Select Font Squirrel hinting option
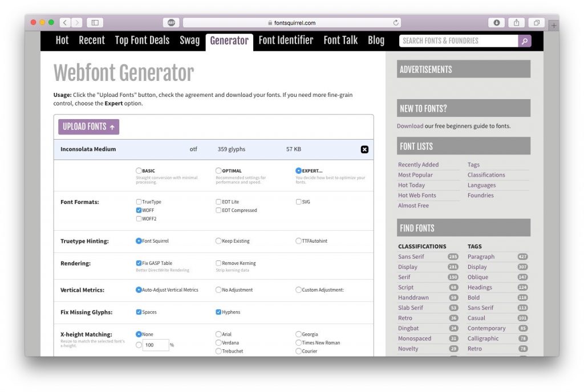 139,241
